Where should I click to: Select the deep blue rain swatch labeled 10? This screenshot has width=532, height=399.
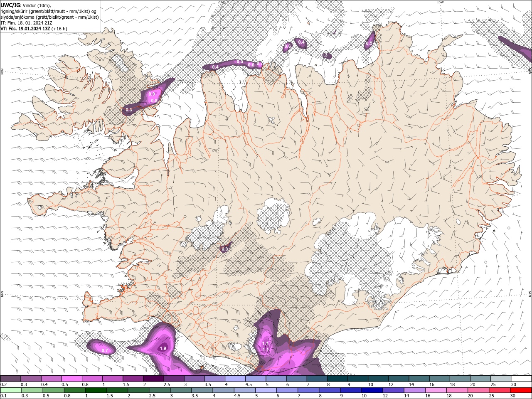(x=372, y=390)
